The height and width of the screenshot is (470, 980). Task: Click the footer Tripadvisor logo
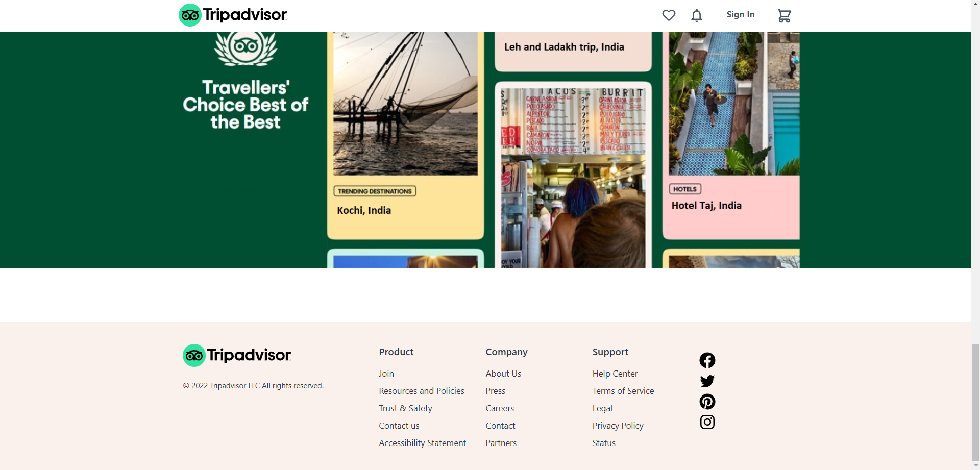(x=237, y=355)
